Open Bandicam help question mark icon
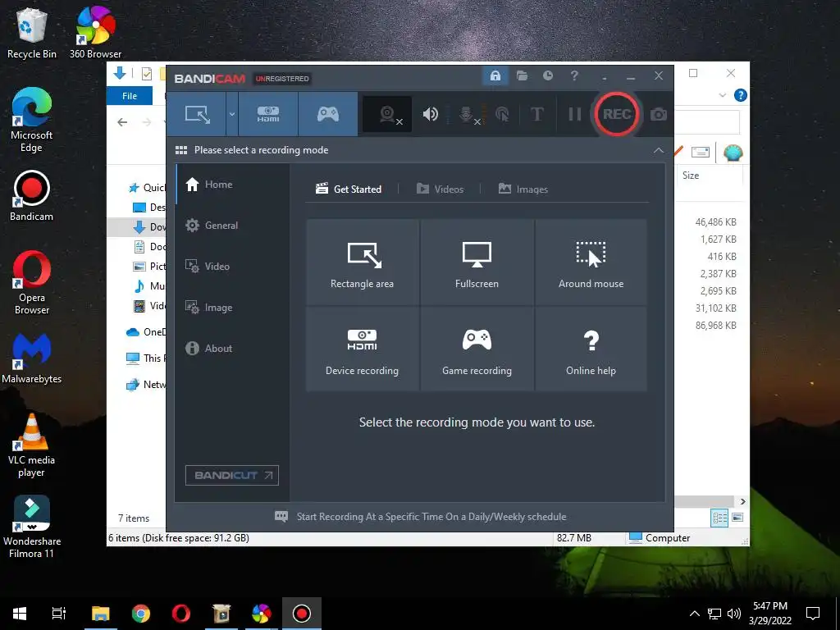Viewport: 840px width, 630px height. [x=574, y=75]
